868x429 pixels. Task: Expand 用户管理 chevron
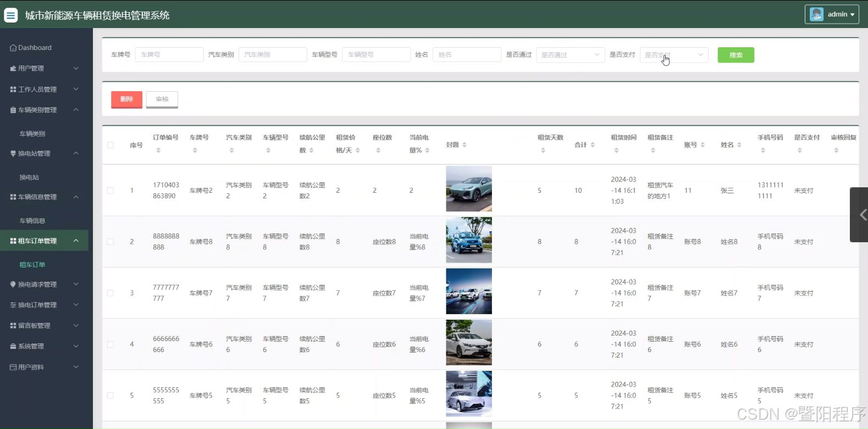pyautogui.click(x=76, y=69)
